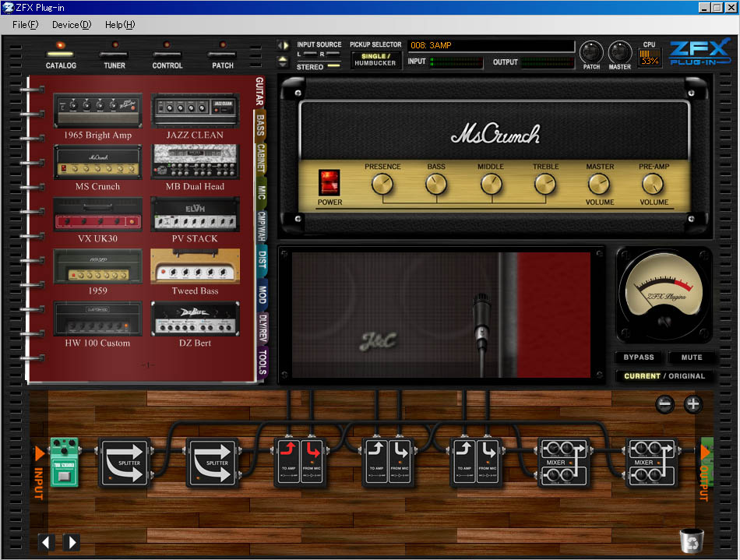Click the patch name display 008: 3AMP
The height and width of the screenshot is (560, 740).
pos(491,45)
